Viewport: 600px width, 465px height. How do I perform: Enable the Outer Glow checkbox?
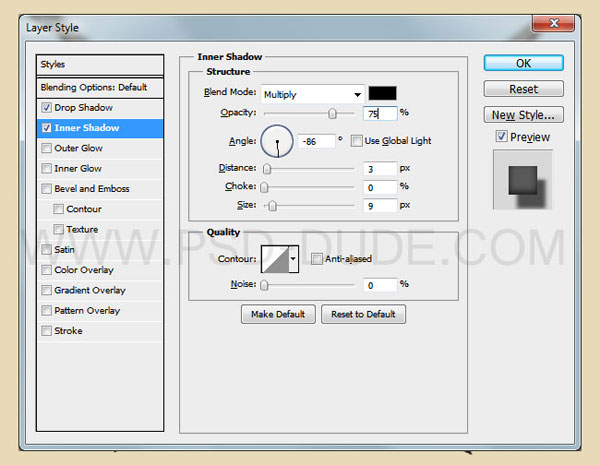click(x=46, y=148)
